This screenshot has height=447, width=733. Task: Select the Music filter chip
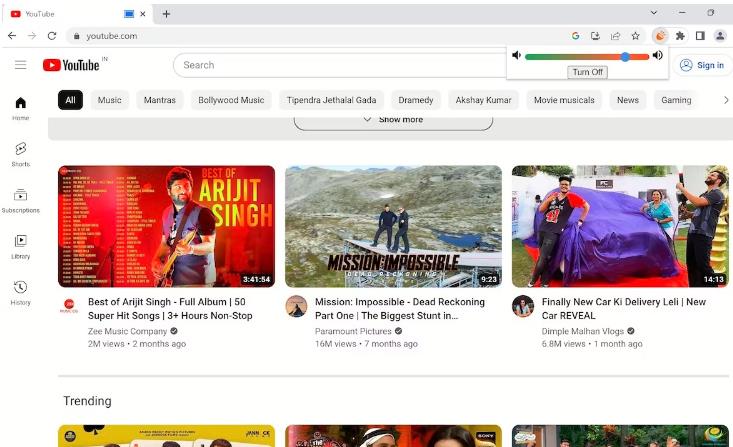109,100
